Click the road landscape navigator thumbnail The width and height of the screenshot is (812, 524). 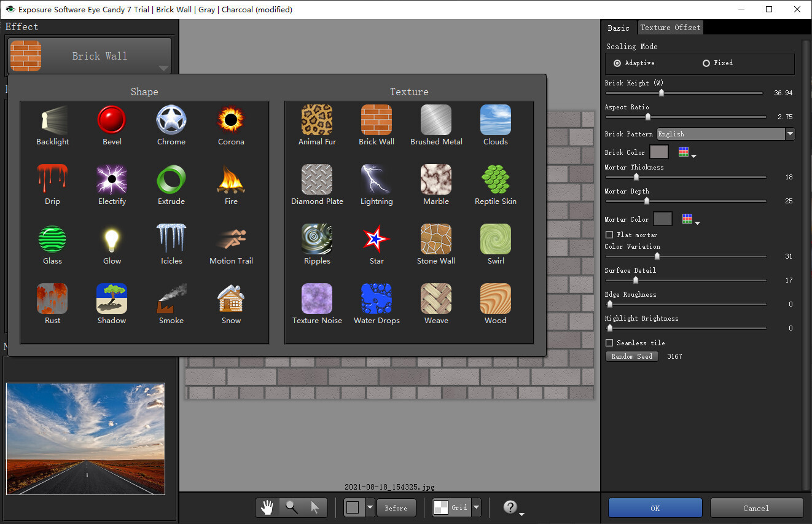[86, 439]
